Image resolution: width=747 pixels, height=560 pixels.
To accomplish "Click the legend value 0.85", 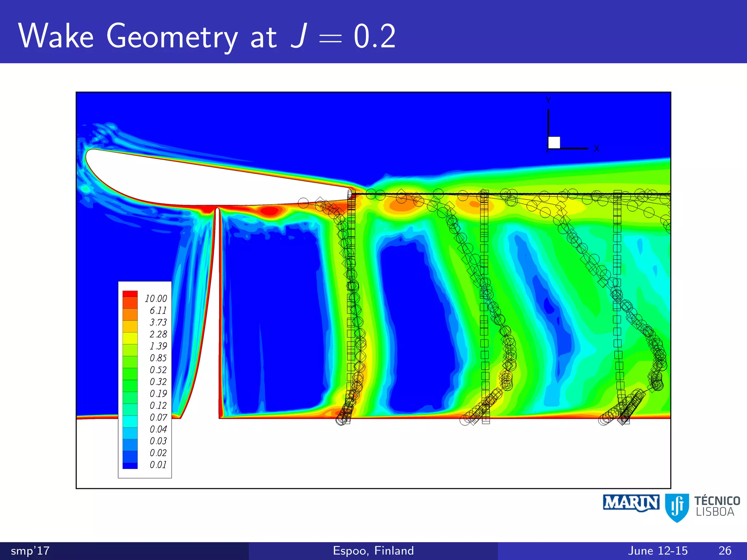I will pyautogui.click(x=158, y=358).
